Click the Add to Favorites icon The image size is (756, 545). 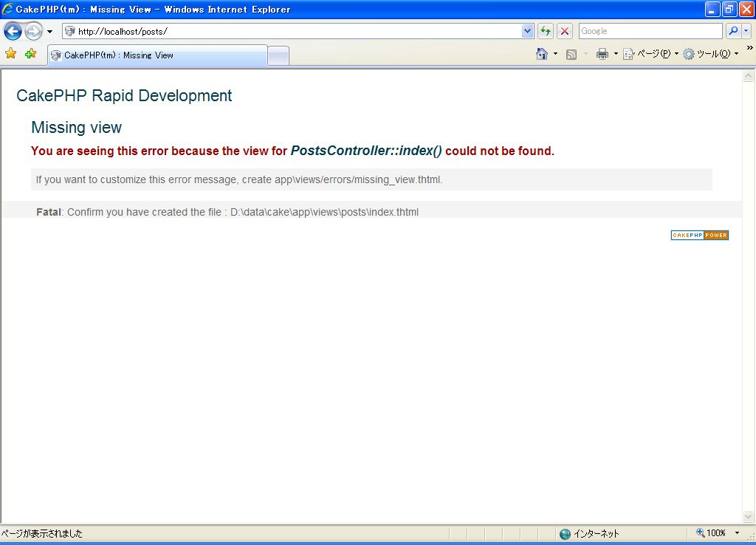(30, 54)
